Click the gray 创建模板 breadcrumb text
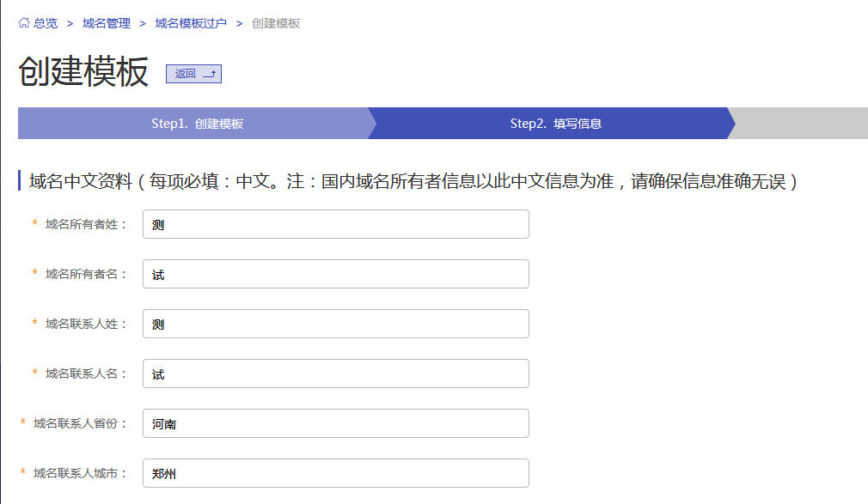 tap(276, 23)
